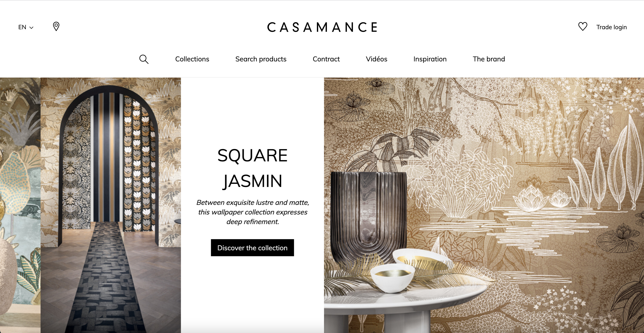Expand the EN language dropdown
Viewport: 644px width, 333px height.
pos(26,27)
